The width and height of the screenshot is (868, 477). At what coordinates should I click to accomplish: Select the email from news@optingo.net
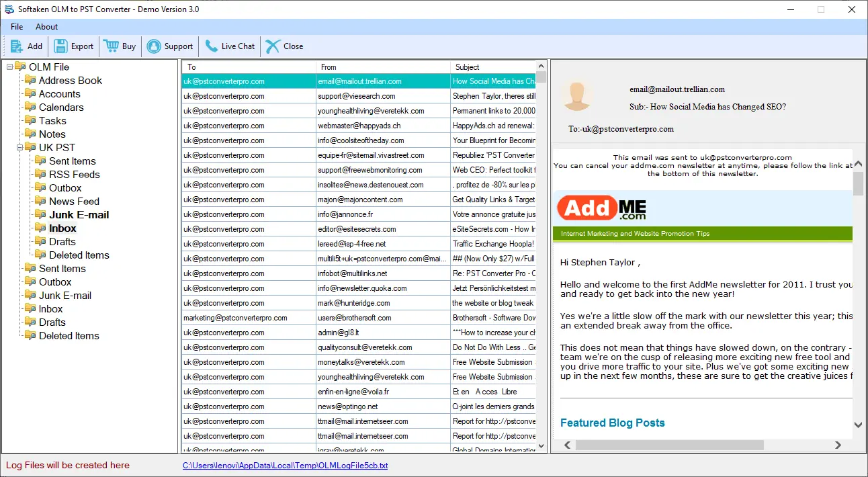pyautogui.click(x=359, y=406)
